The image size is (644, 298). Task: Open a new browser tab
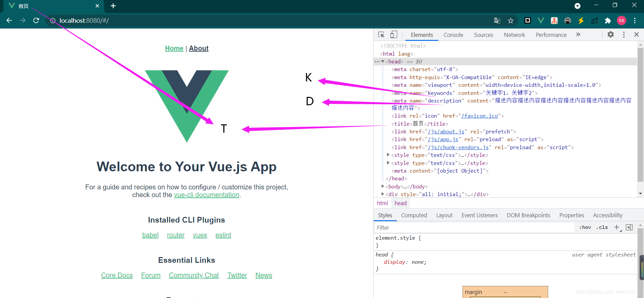113,6
